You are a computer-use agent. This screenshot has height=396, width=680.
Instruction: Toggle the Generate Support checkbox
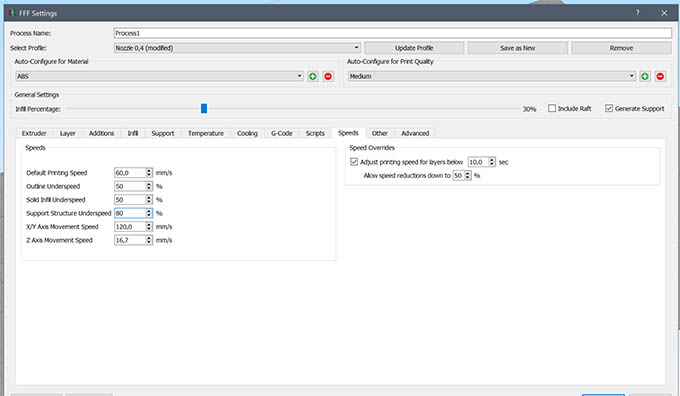tap(609, 108)
